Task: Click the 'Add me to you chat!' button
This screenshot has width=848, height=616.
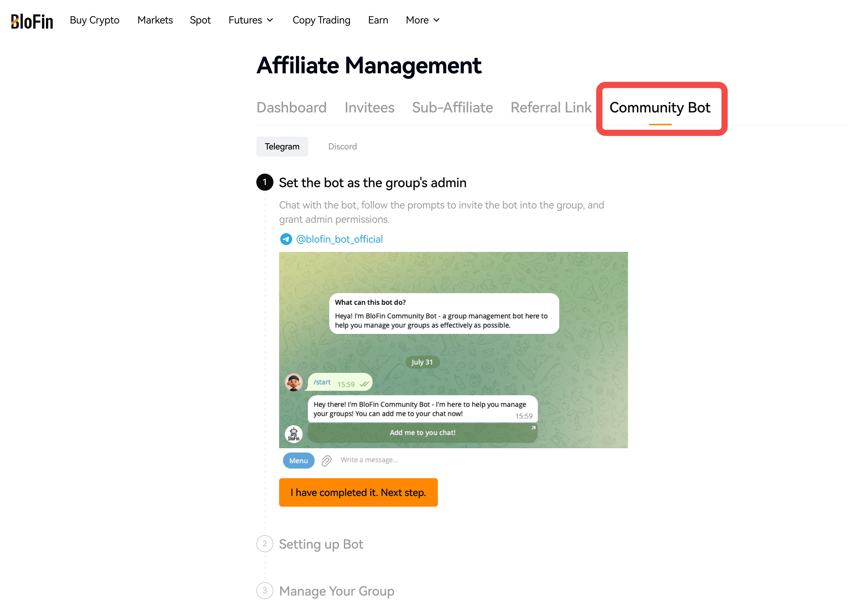Action: coord(422,433)
